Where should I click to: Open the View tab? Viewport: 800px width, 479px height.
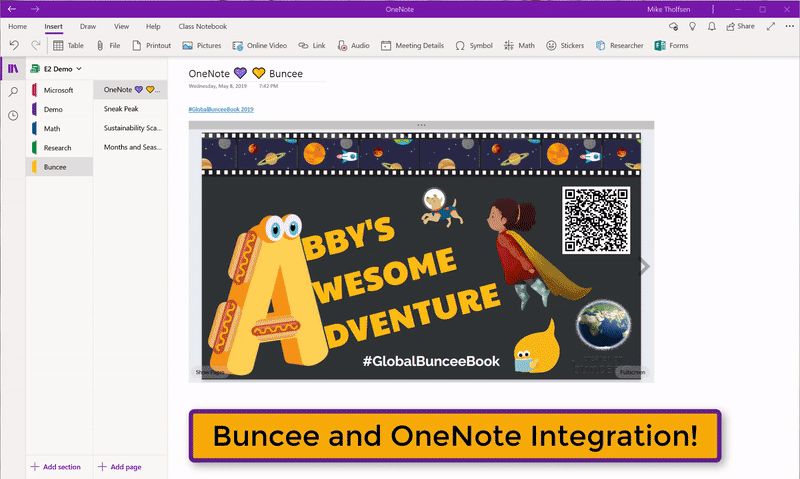121,27
